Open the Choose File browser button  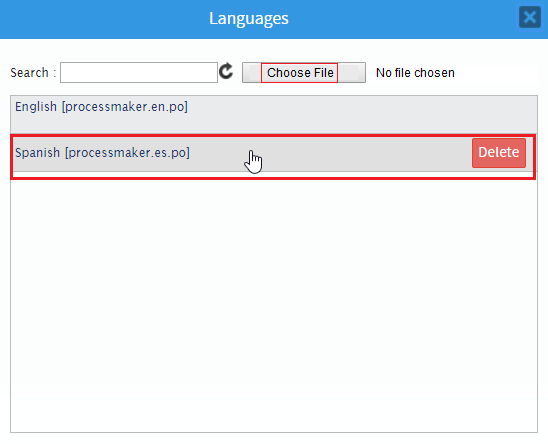[300, 73]
